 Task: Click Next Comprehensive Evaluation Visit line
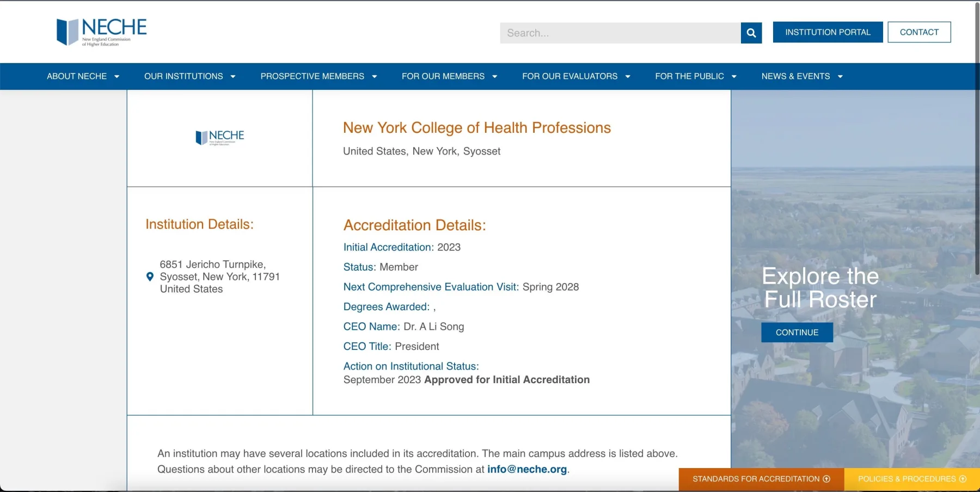click(x=461, y=287)
